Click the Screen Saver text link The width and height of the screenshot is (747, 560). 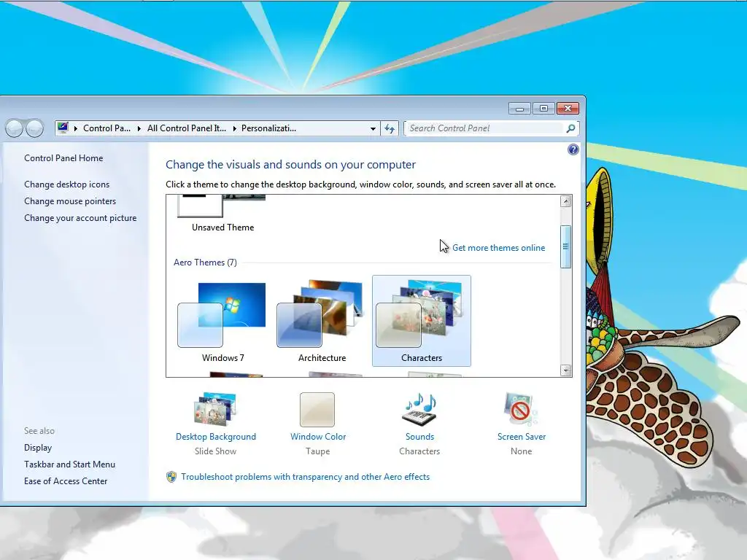pyautogui.click(x=521, y=437)
